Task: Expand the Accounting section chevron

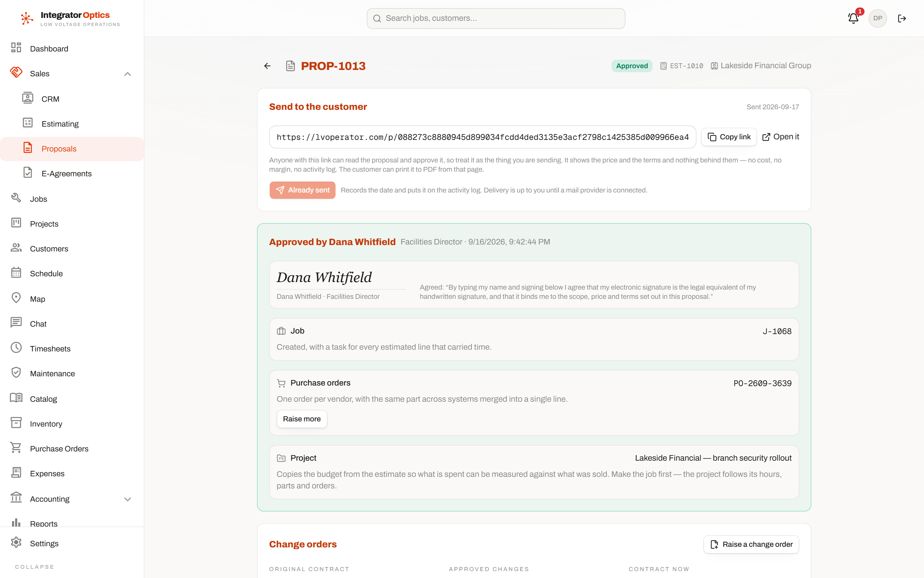Action: coord(128,499)
